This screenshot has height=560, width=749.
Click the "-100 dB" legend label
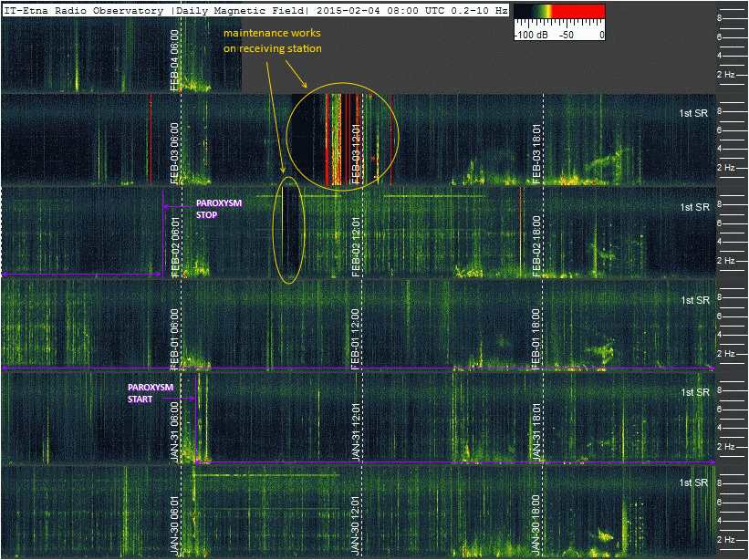coord(531,35)
